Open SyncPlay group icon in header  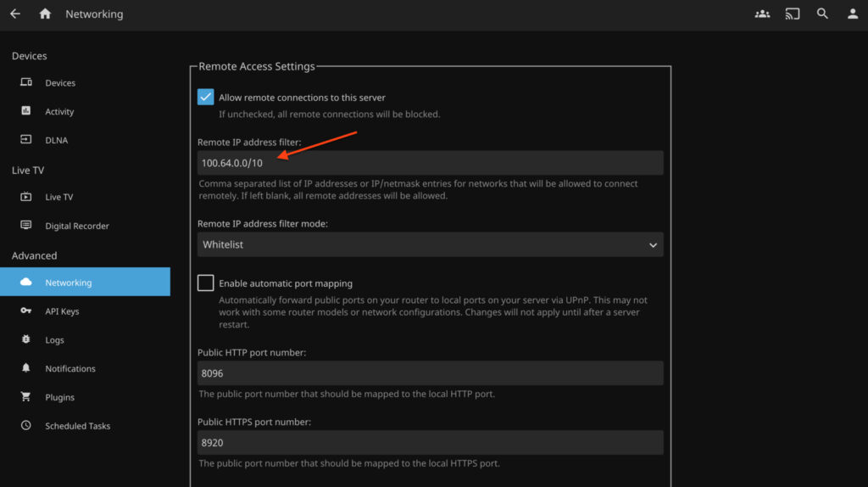click(x=762, y=14)
